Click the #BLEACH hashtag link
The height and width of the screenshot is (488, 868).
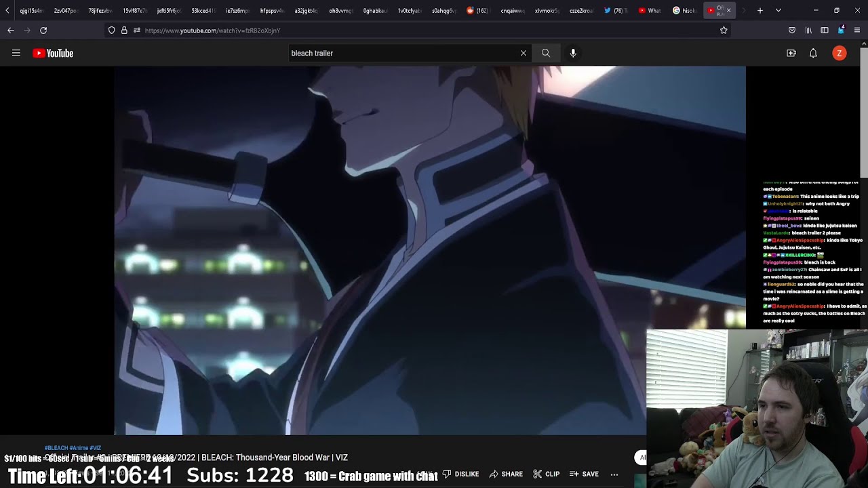(56, 448)
